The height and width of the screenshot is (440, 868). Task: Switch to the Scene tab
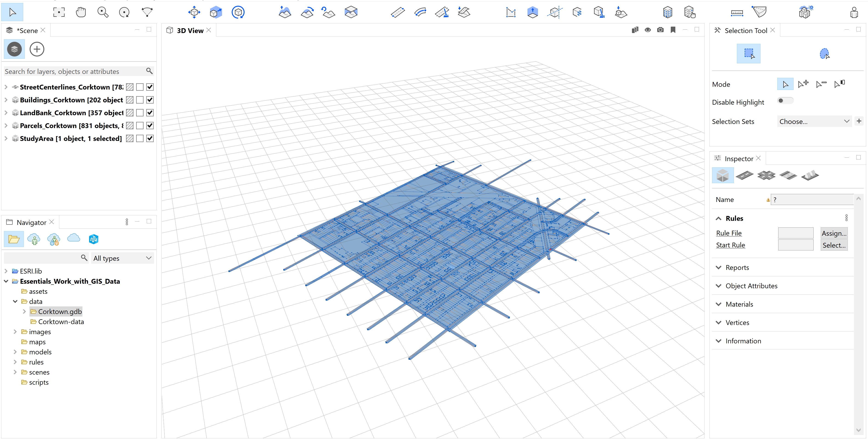pyautogui.click(x=25, y=30)
